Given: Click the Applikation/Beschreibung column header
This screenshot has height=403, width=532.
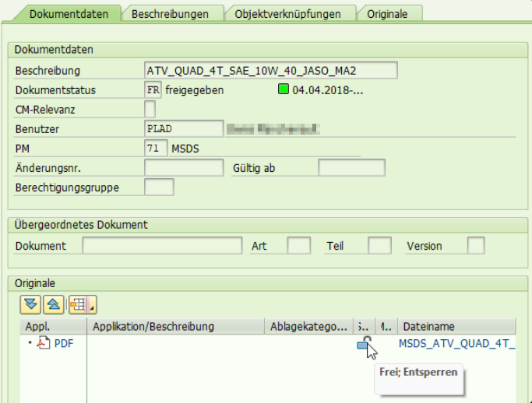Looking at the screenshot, I should tap(176, 327).
